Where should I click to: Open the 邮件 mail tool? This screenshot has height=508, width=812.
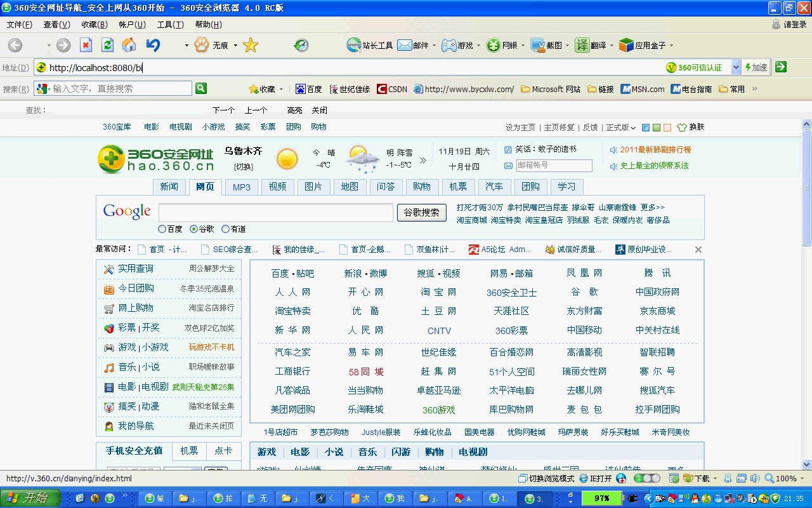413,45
